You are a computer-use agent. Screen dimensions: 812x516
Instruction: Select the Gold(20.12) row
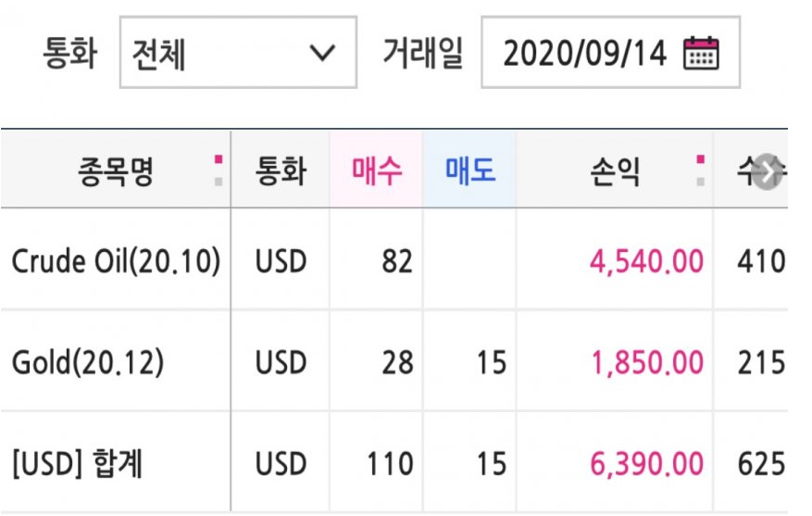pyautogui.click(x=394, y=361)
